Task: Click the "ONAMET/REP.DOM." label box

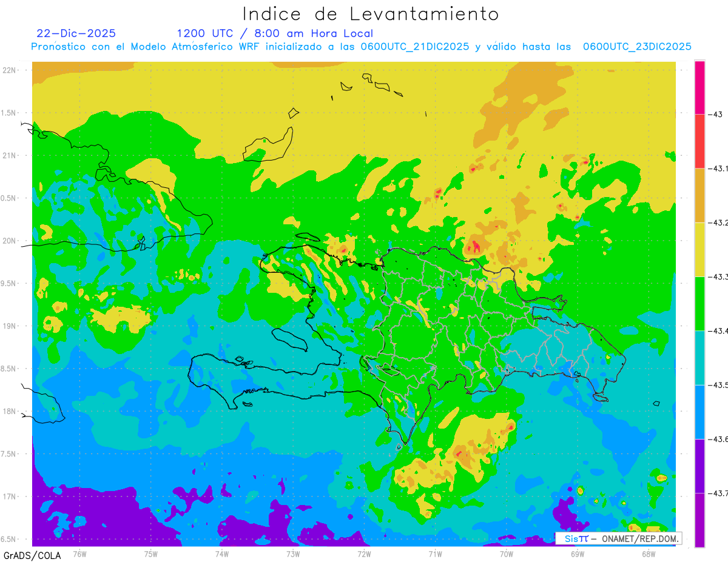Action: point(618,538)
